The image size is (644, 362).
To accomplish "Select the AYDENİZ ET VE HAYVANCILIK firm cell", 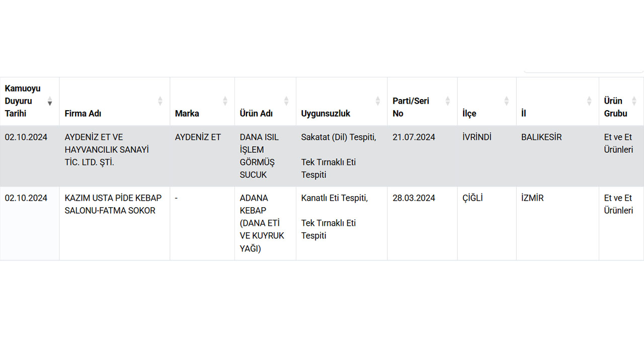I will 115,156.
